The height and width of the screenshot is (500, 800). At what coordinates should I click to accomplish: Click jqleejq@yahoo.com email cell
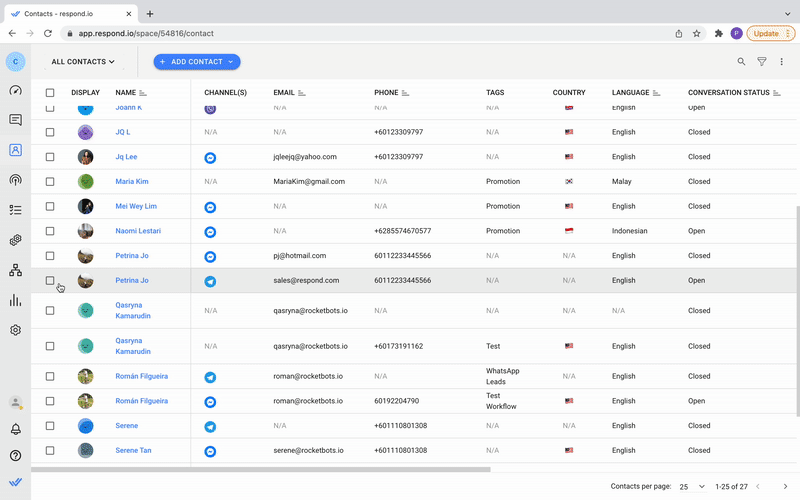[305, 157]
